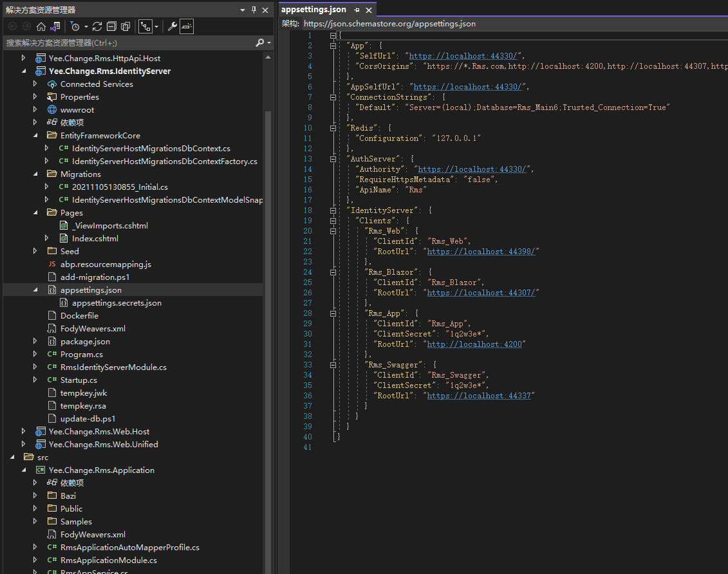Toggle the pin on appsettings.json tab

click(357, 10)
